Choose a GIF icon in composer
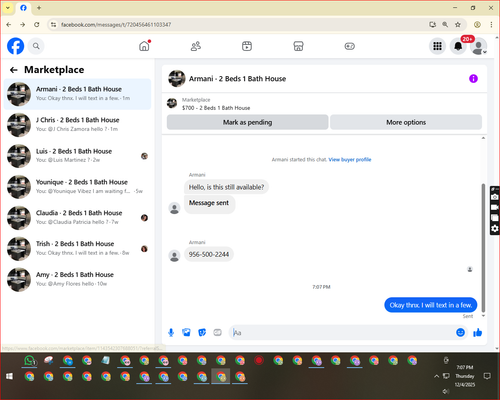Viewport: 500px width, 400px height. [217, 332]
